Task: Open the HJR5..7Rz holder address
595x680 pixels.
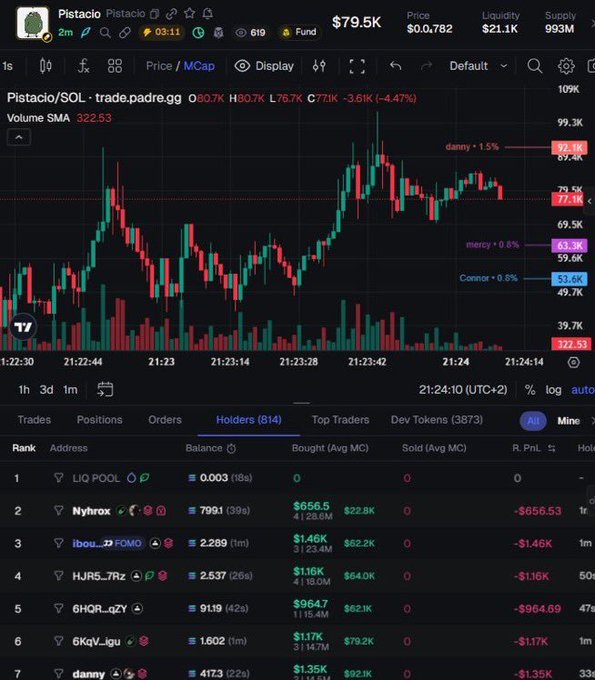Action: click(99, 576)
